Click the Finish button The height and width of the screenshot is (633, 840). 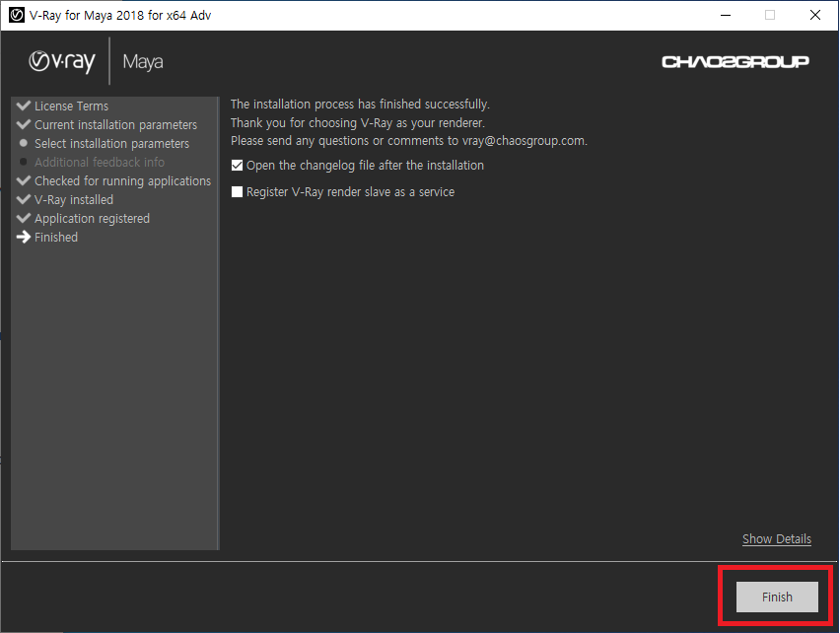point(777,597)
